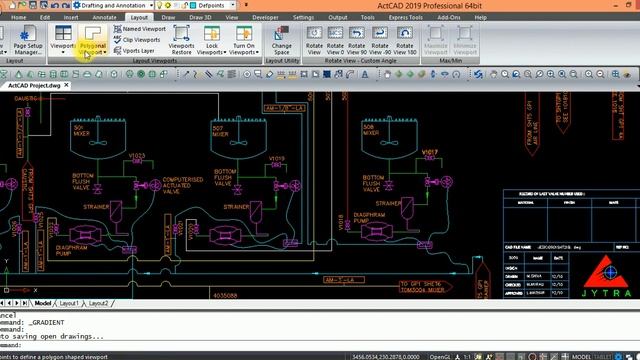Expand the quick access toolbar customize arrow
The image size is (640, 360).
[x=246, y=5]
